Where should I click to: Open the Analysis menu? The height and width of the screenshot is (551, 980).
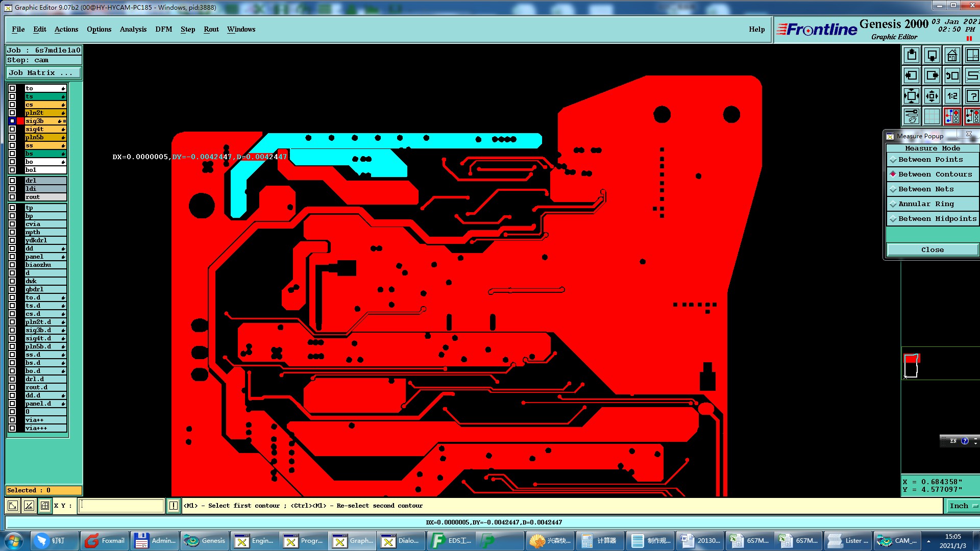133,29
